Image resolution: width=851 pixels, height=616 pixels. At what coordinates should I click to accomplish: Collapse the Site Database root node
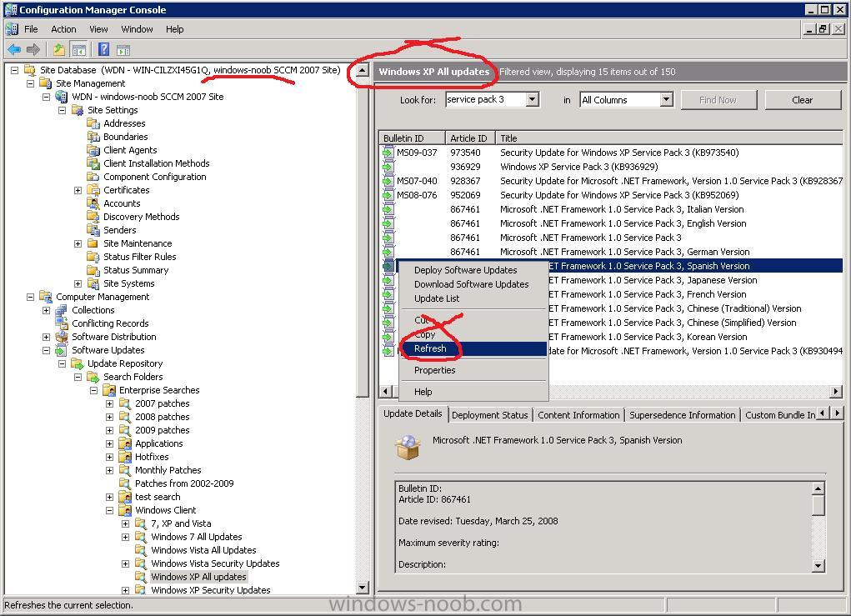(15, 70)
